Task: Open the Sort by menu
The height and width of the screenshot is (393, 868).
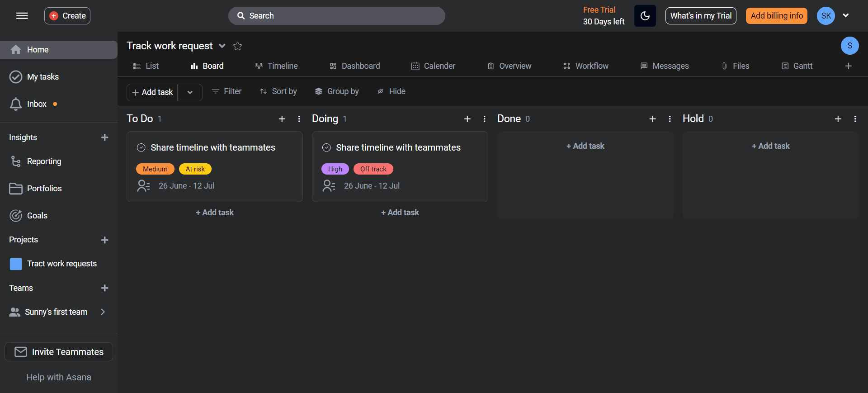Action: [x=278, y=91]
